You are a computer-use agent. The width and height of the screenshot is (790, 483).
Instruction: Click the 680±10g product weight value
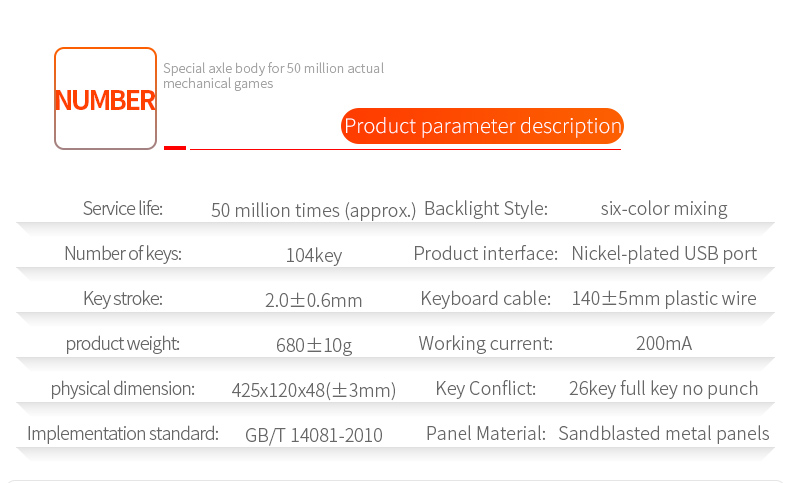[x=314, y=345]
